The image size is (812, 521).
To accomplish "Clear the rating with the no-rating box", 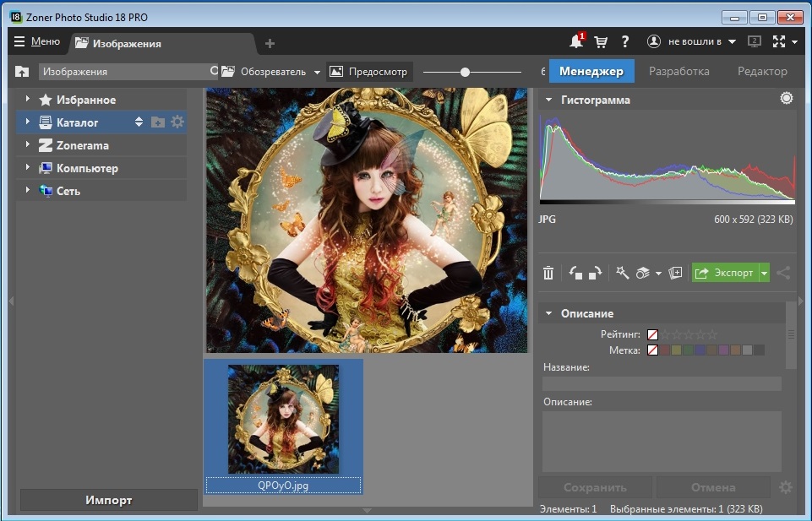I will pyautogui.click(x=652, y=334).
